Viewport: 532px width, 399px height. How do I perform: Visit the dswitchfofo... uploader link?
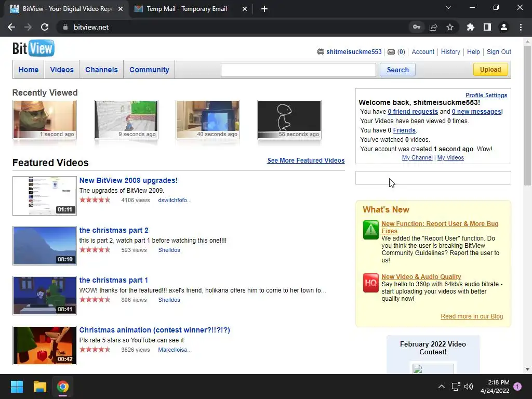[175, 200]
